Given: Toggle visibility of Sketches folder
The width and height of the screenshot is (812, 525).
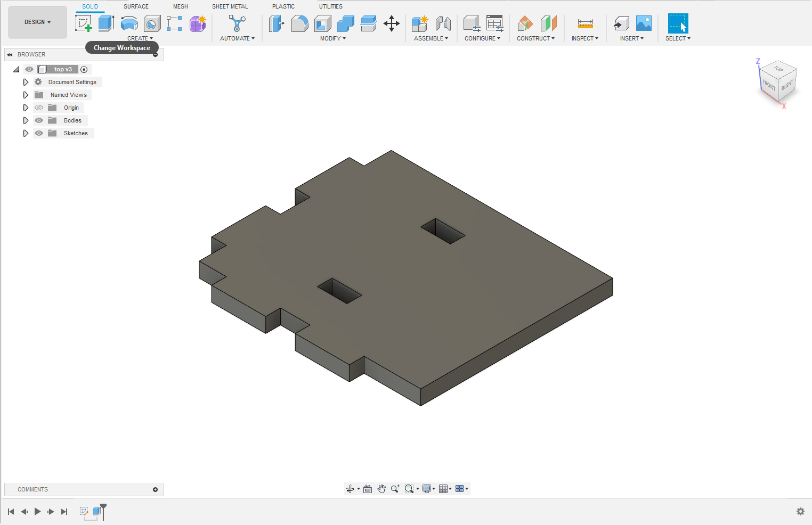Looking at the screenshot, I should pyautogui.click(x=39, y=133).
